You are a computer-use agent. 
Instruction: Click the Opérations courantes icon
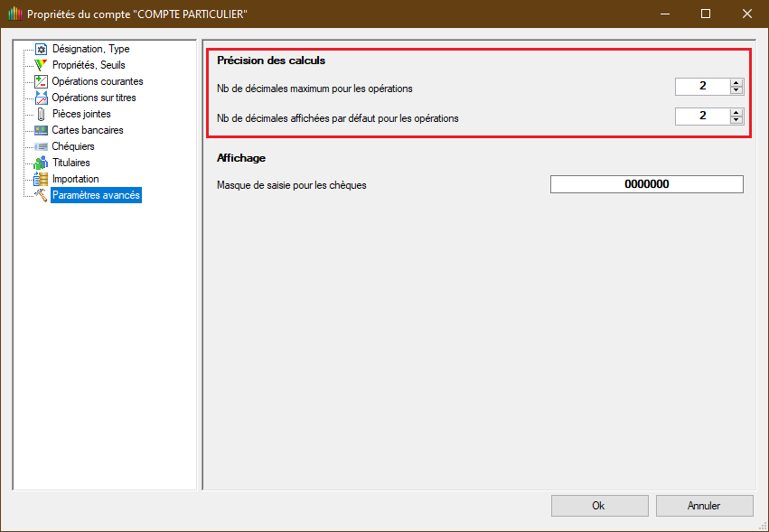tap(41, 81)
